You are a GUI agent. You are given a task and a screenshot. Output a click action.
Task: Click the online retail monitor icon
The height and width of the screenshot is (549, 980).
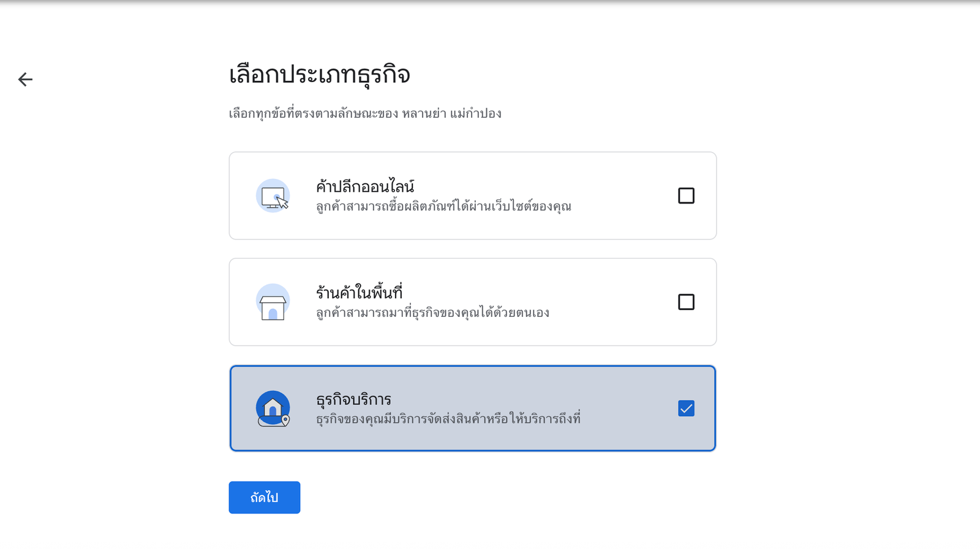coord(273,196)
